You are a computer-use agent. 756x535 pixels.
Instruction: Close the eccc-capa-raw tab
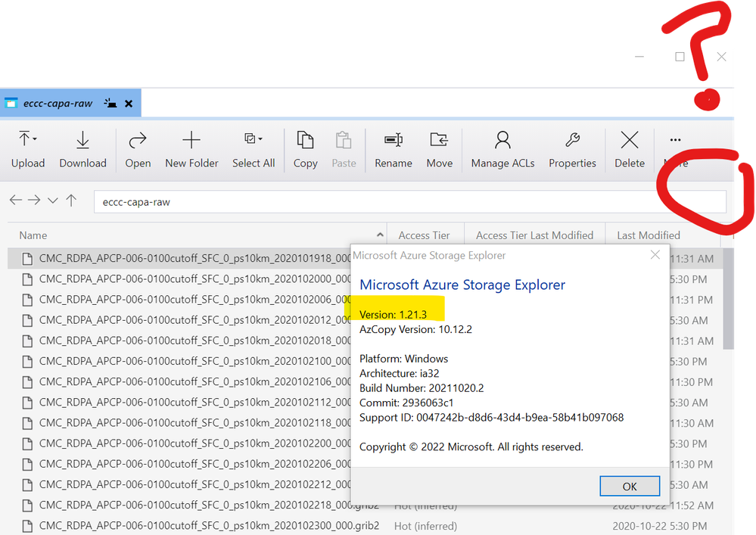coord(129,104)
